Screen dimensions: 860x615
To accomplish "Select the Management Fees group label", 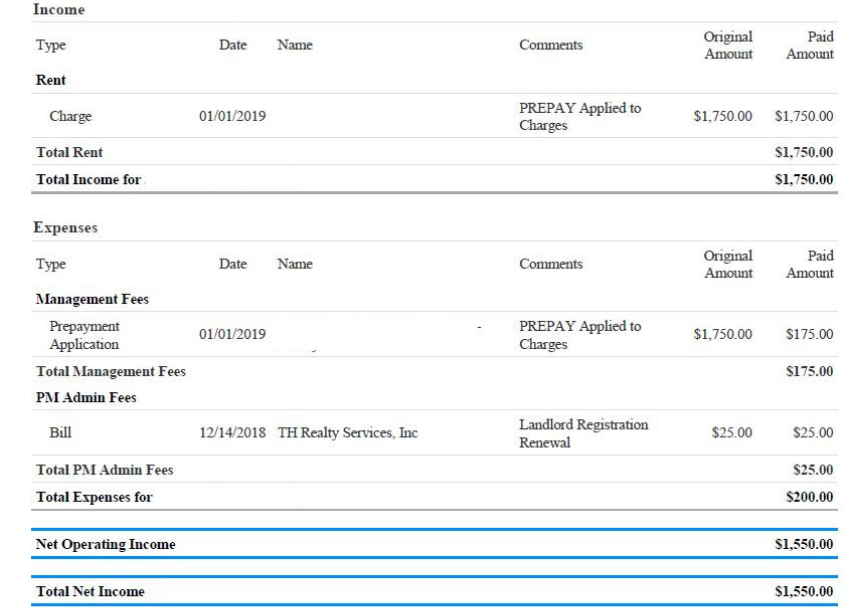I will coord(92,299).
